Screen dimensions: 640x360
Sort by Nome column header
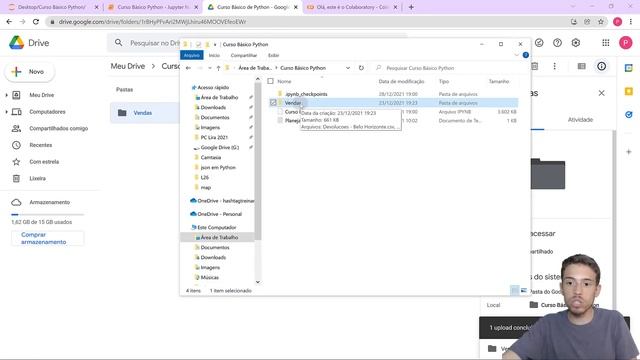(284, 82)
